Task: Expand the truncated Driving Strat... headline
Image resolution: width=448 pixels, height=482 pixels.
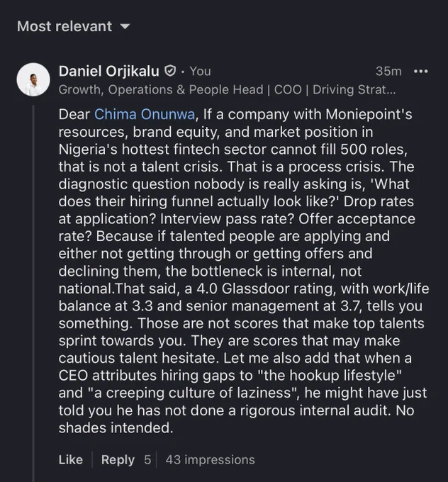Action: tap(354, 89)
